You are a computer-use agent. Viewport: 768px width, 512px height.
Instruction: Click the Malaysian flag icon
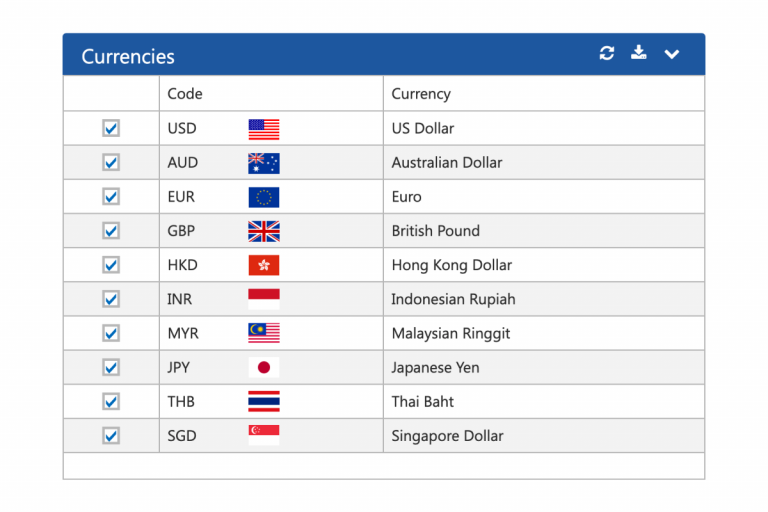pos(264,333)
